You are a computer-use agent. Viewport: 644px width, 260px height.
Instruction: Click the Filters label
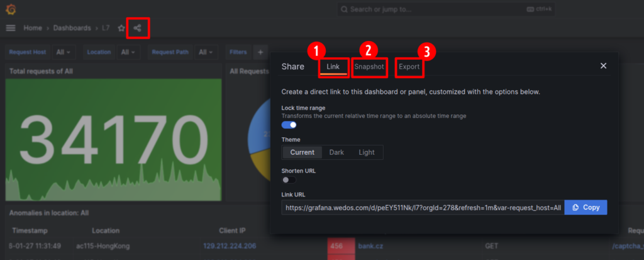(238, 52)
